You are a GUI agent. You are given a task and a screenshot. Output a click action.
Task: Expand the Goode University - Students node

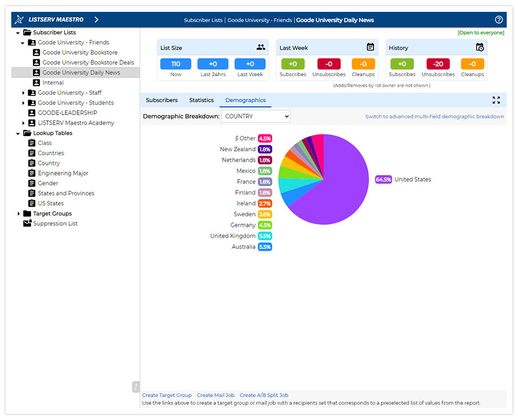(x=23, y=103)
